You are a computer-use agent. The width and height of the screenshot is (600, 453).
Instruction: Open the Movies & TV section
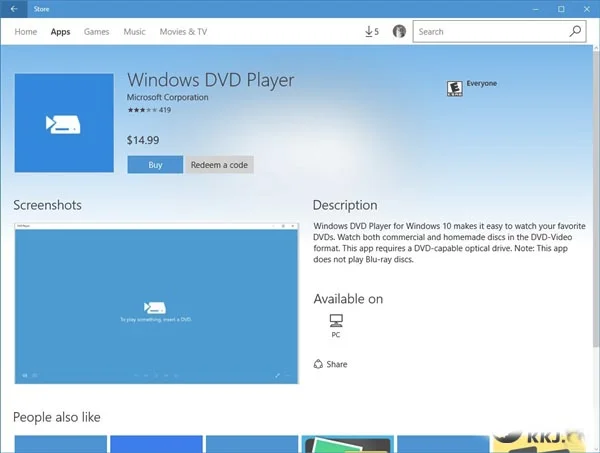183,32
